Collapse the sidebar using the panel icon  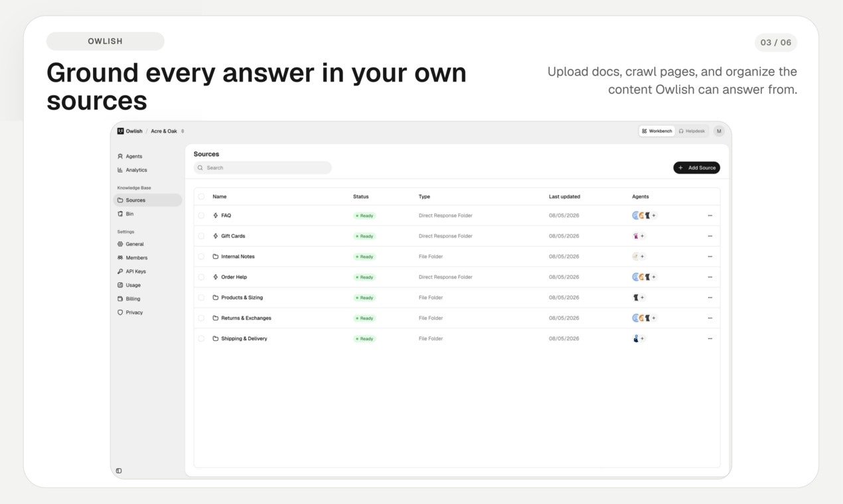coord(119,471)
